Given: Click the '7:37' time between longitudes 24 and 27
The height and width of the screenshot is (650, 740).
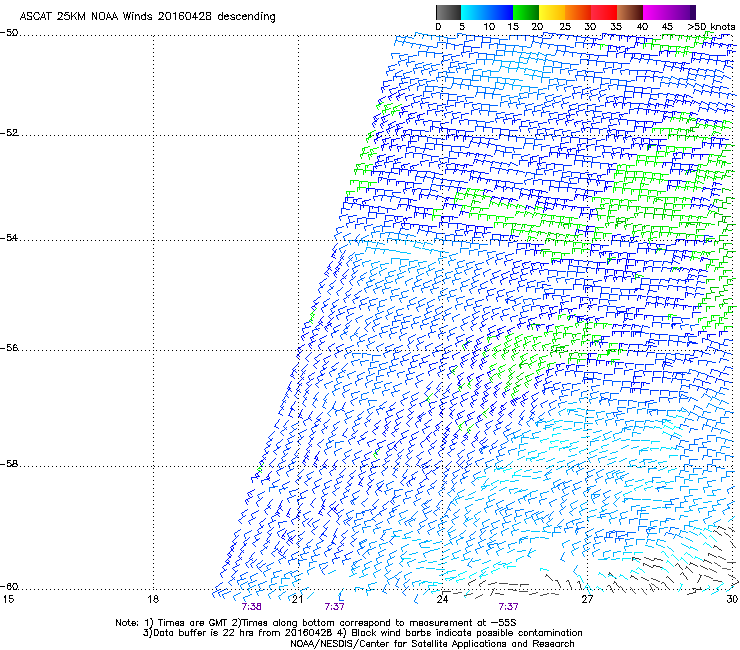Looking at the screenshot, I should point(508,607).
